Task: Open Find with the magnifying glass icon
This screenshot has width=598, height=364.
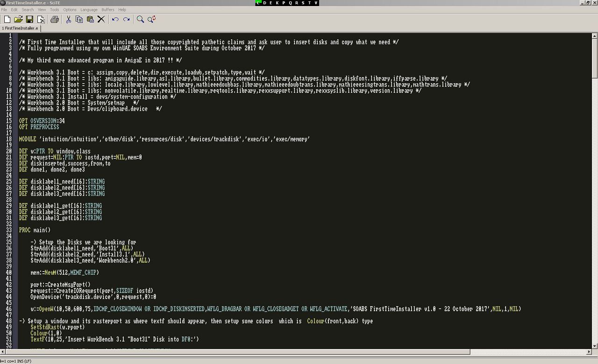Action: (x=140, y=19)
